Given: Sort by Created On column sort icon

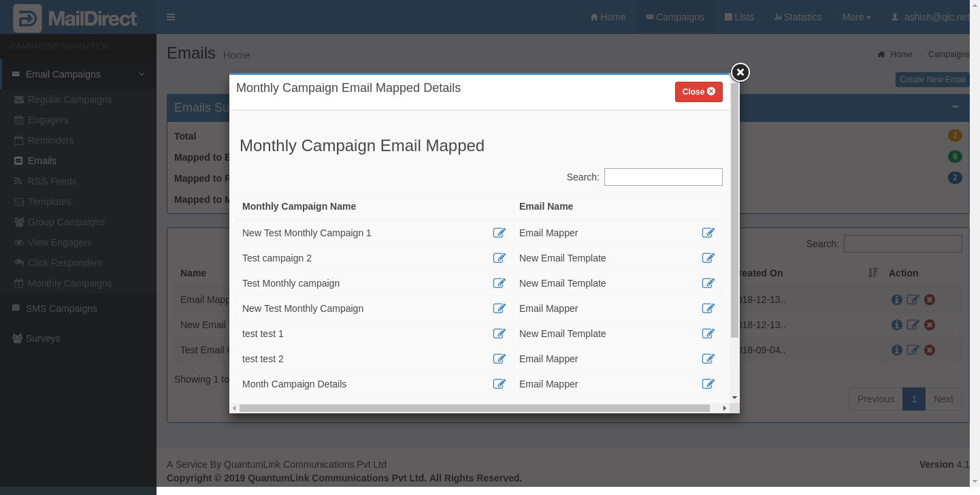Looking at the screenshot, I should (x=872, y=273).
